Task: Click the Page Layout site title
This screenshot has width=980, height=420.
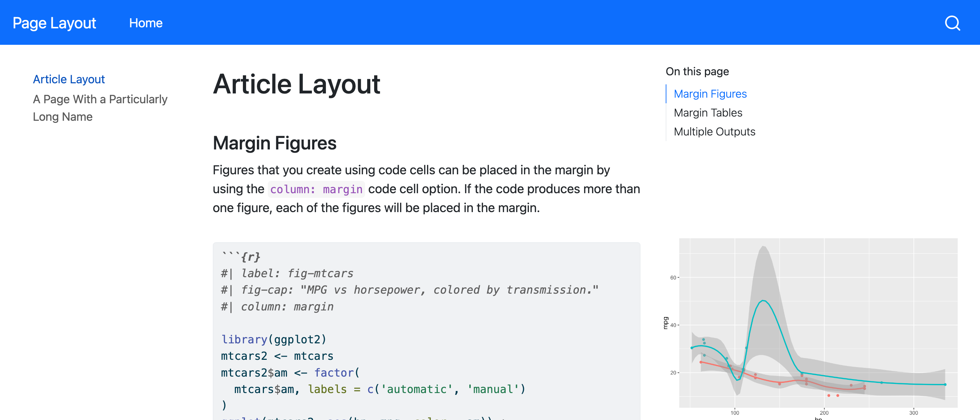Action: (x=54, y=23)
